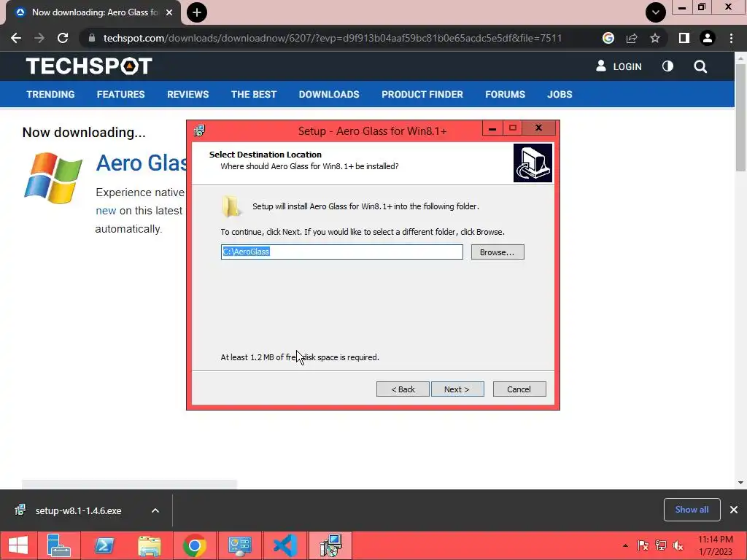Click the yellow folder icon in setup
This screenshot has width=747, height=560.
231,206
